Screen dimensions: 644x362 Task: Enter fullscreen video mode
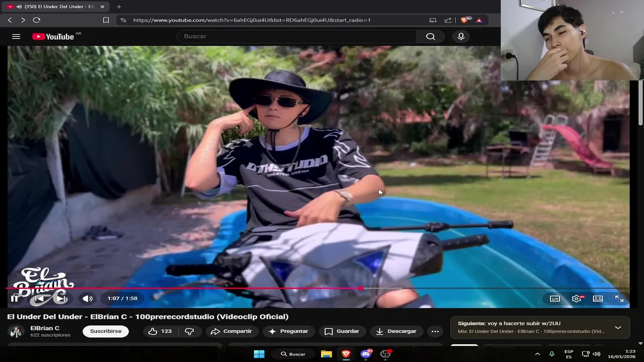[619, 299]
